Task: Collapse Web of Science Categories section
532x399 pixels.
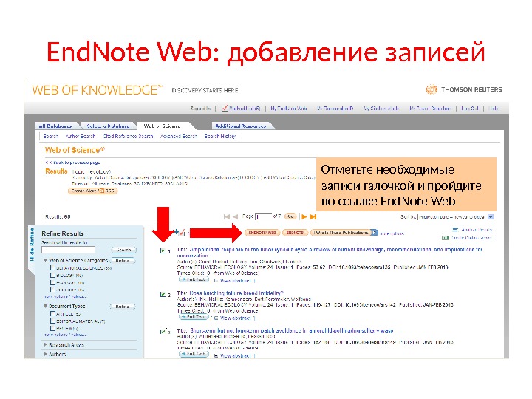Action: click(x=46, y=261)
